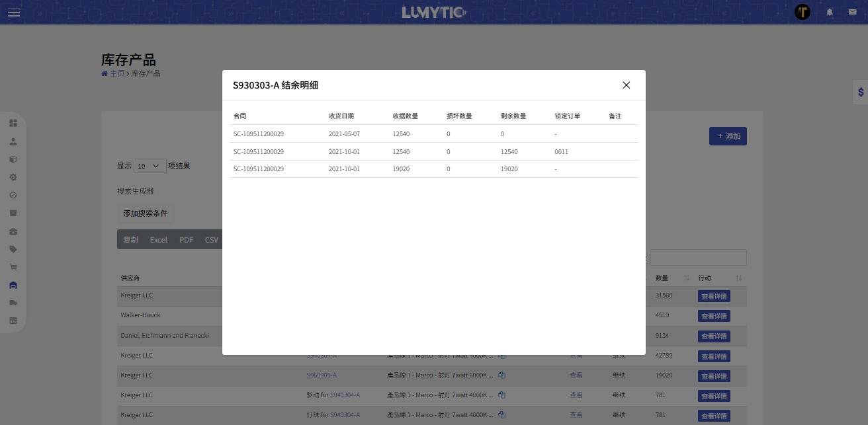Open the truck delivery sidebar icon
Viewport: 868px width, 425px height.
click(13, 303)
